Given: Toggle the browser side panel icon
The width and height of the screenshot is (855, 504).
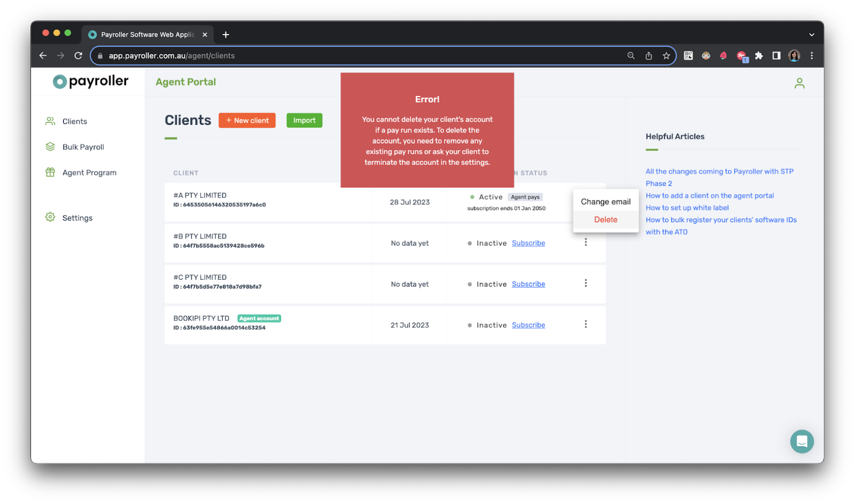Looking at the screenshot, I should click(776, 56).
